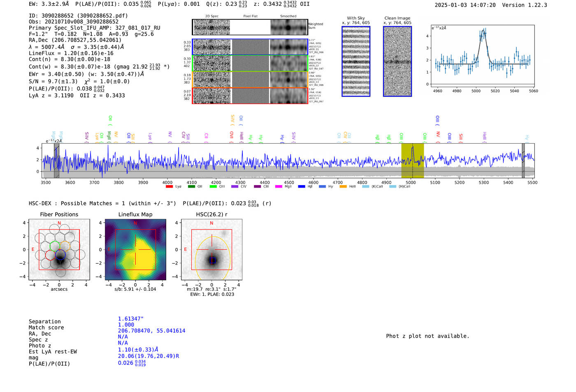Select the Primary Spec_Slot_IFU_AMP line
Image resolution: width=576 pixels, height=392 pixels.
[95, 28]
